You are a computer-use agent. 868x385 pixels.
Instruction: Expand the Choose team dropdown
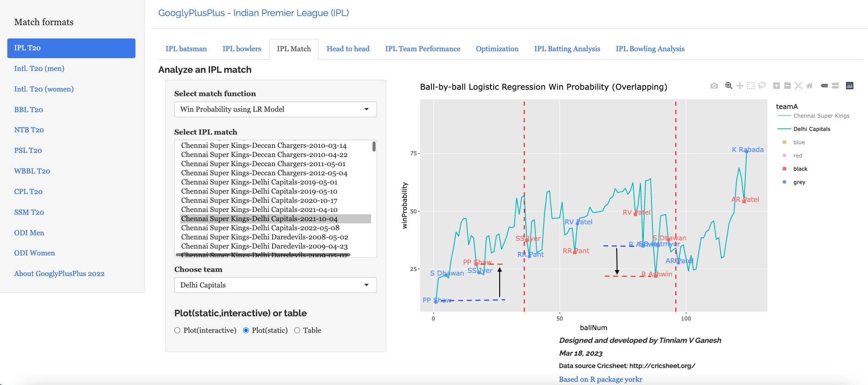click(x=275, y=285)
